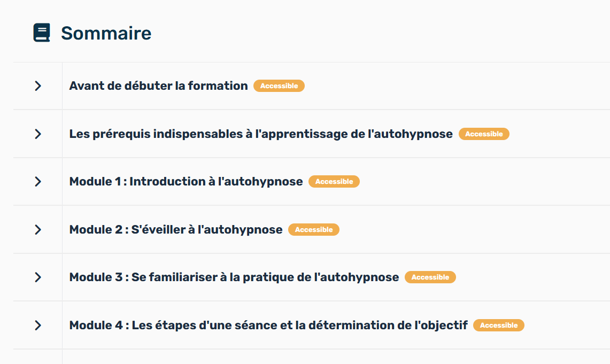
Task: Click Accessible badge beside Module 2
Action: click(x=314, y=230)
